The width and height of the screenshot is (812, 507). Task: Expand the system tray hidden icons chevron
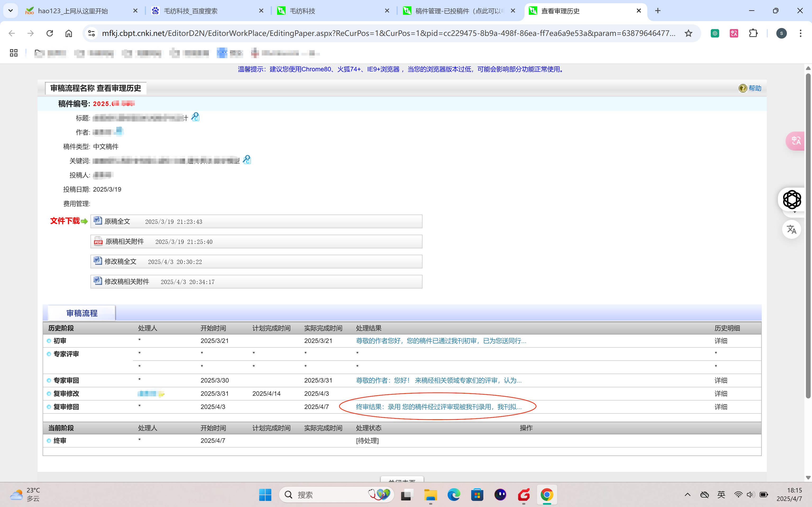pyautogui.click(x=687, y=495)
